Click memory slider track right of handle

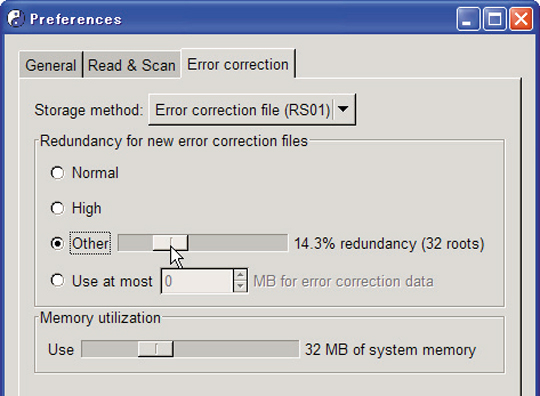pos(236,349)
